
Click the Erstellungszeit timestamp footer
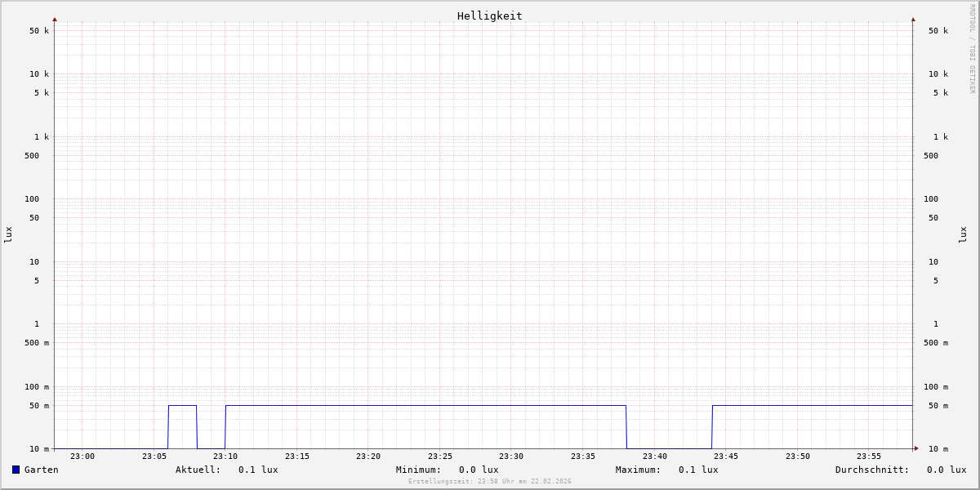[x=489, y=482]
